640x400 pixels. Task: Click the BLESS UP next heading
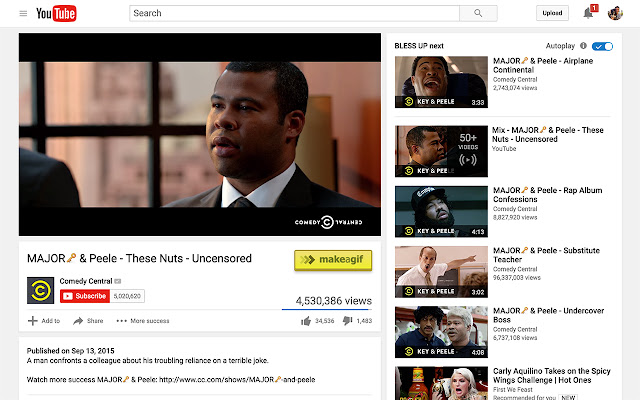pyautogui.click(x=419, y=46)
